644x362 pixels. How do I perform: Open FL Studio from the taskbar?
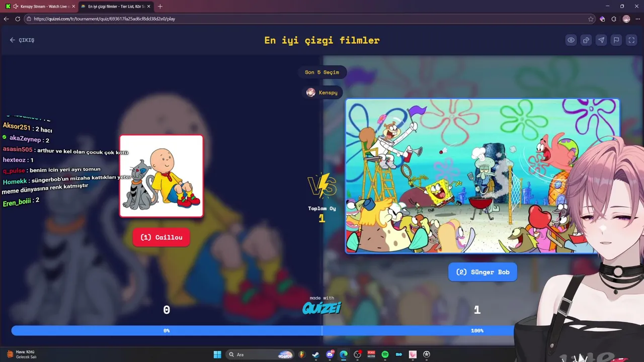[x=302, y=354]
